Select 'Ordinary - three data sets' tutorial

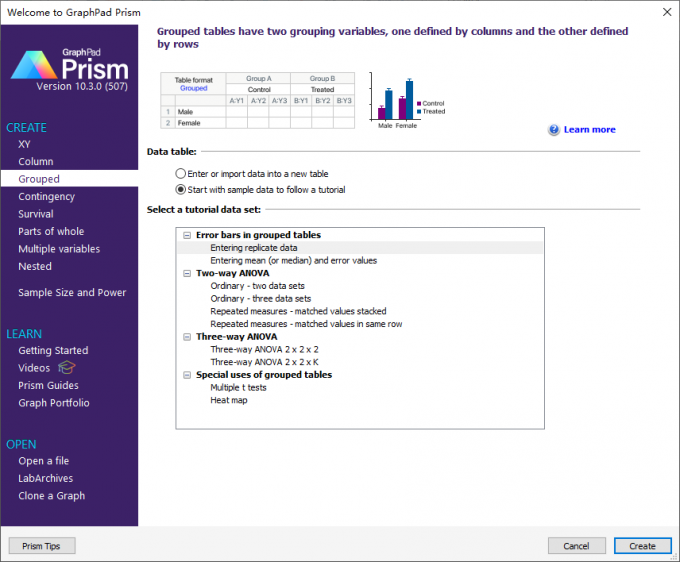pos(261,299)
